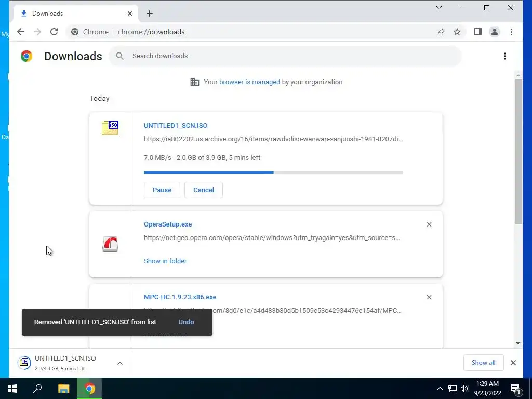Click the OperaSetup.exe file icon
This screenshot has width=532, height=399.
pyautogui.click(x=110, y=244)
